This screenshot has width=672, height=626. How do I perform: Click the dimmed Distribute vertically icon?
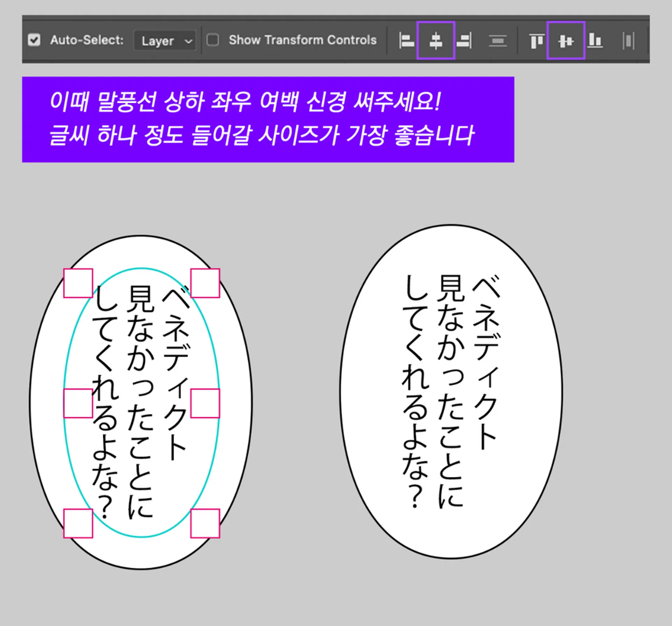click(x=497, y=41)
